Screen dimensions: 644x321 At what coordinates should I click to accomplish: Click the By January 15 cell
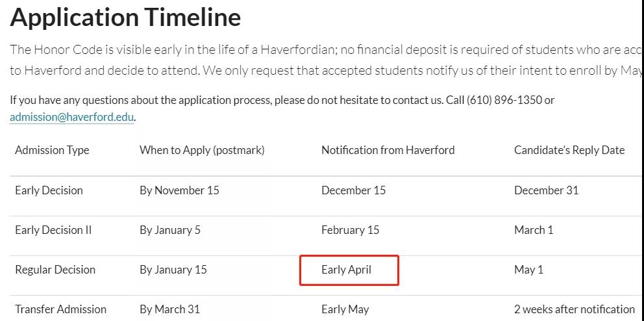[173, 270]
